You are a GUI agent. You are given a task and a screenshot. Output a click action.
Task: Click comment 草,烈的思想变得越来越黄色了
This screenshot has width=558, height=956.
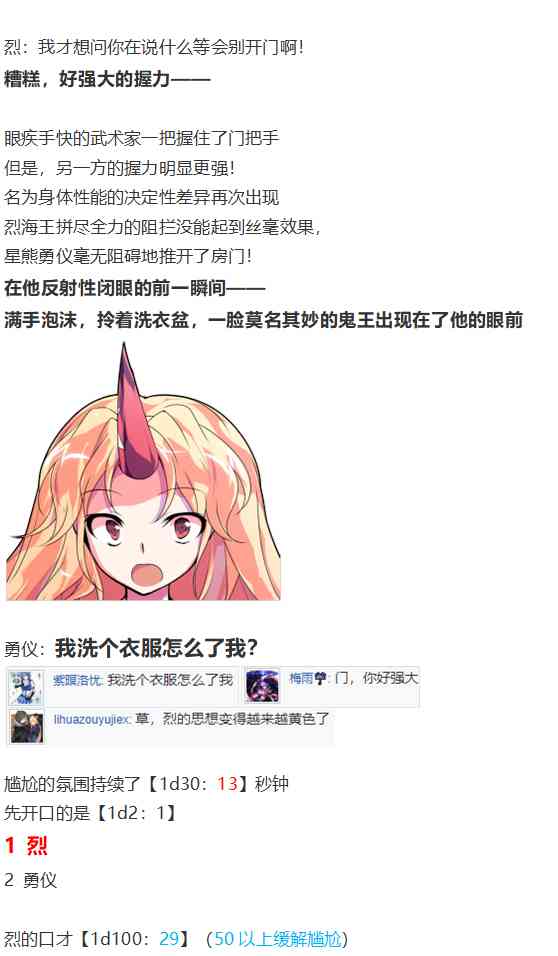click(232, 719)
